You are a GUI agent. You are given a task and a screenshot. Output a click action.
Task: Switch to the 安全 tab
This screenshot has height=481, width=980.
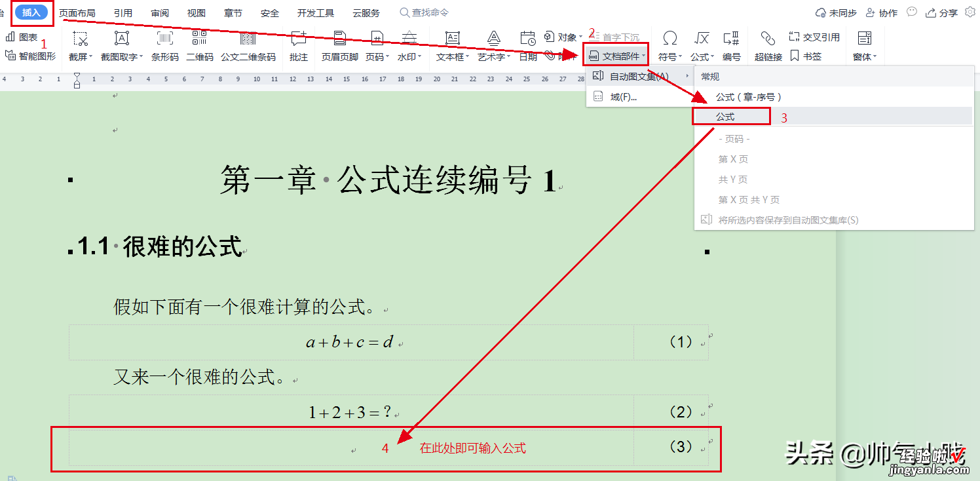[x=269, y=13]
